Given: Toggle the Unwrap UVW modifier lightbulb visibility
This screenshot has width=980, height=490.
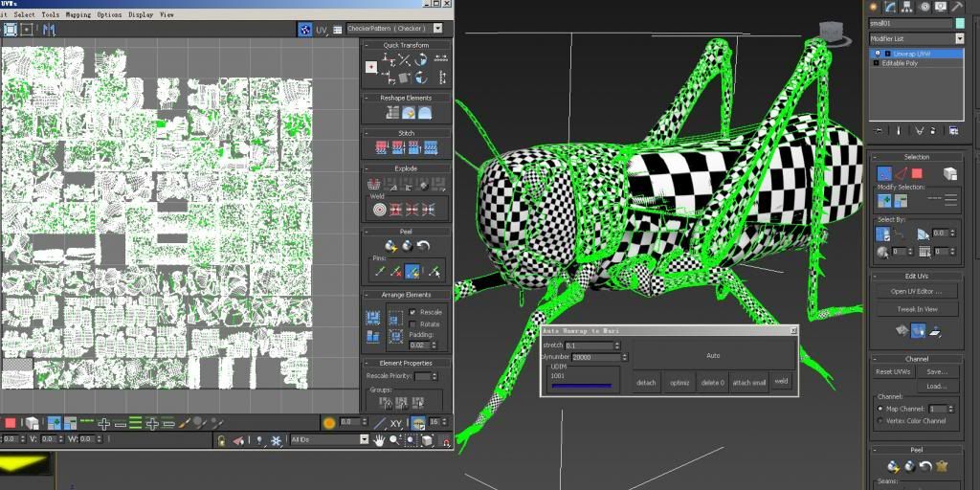Looking at the screenshot, I should [x=877, y=54].
